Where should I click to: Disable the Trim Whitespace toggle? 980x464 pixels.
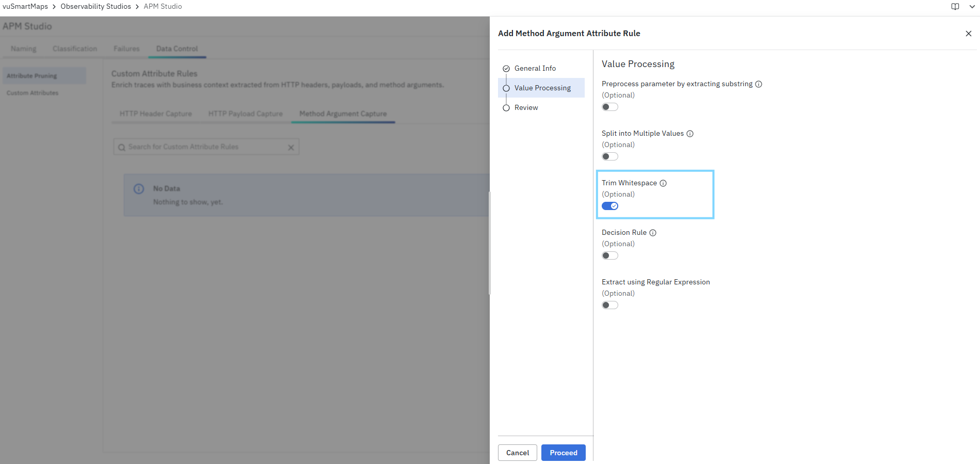(610, 206)
